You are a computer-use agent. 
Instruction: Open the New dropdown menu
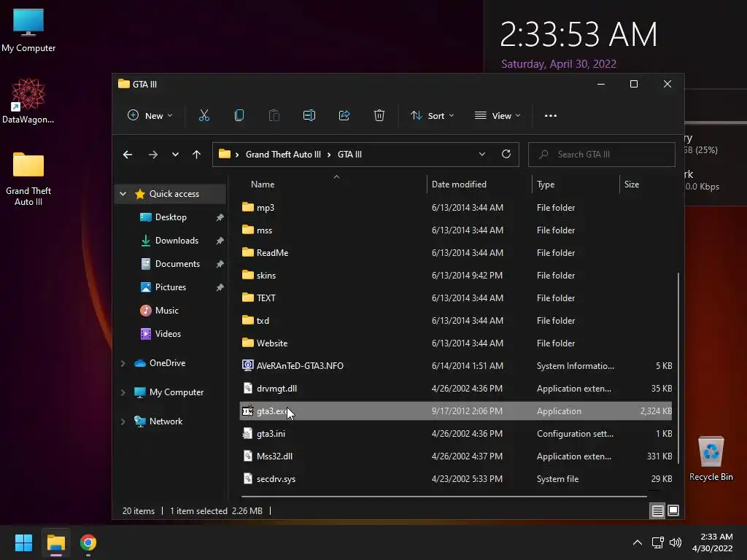click(x=150, y=115)
